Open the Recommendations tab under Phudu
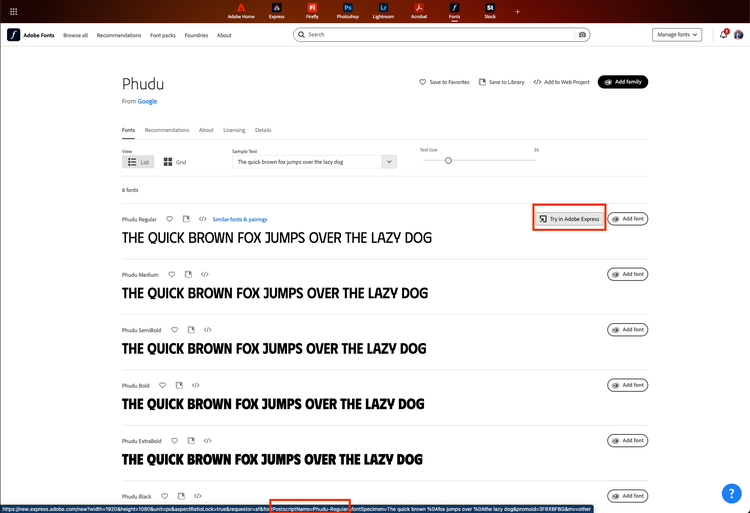The image size is (750, 513). [x=167, y=130]
